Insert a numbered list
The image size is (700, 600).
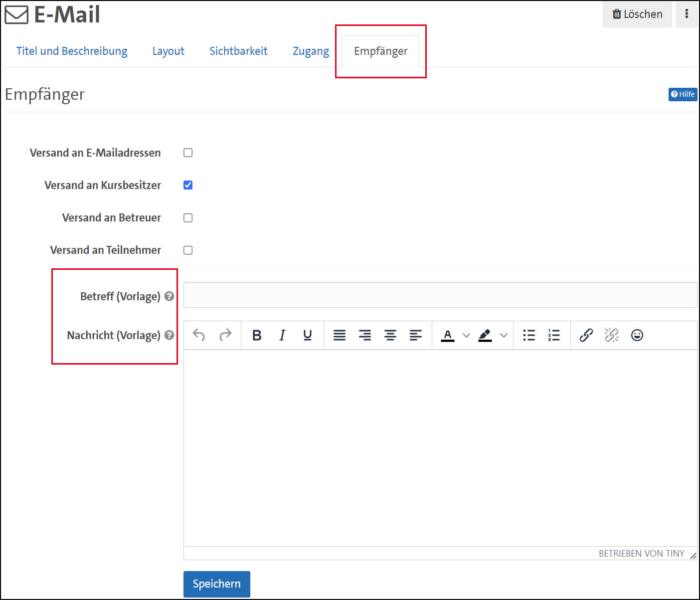point(554,335)
